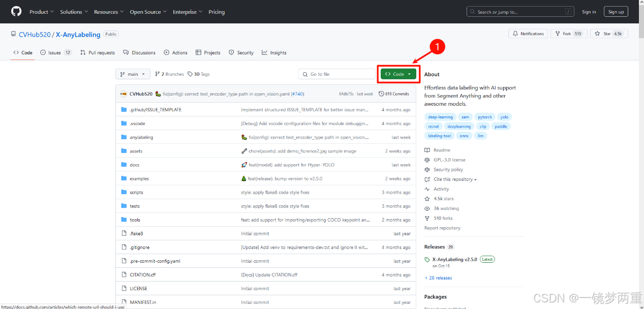Open the X-AnyLabeling v2.5.0 release link
The image size is (644, 309).
click(455, 259)
